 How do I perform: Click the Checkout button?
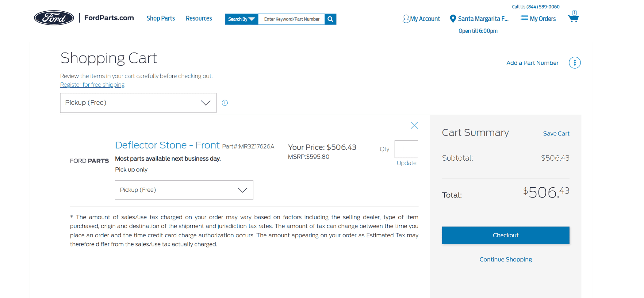(x=505, y=235)
